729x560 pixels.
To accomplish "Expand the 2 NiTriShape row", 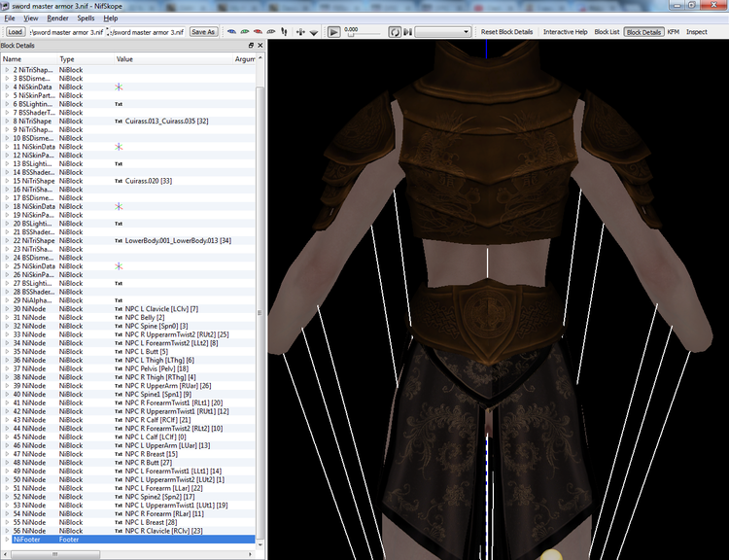I will tap(7, 70).
